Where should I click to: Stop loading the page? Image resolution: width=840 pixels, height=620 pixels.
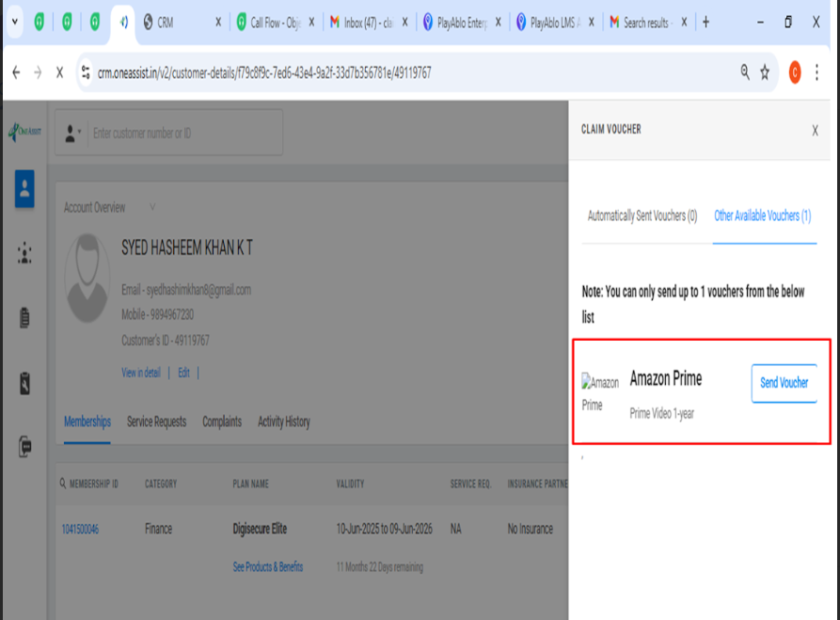point(59,72)
